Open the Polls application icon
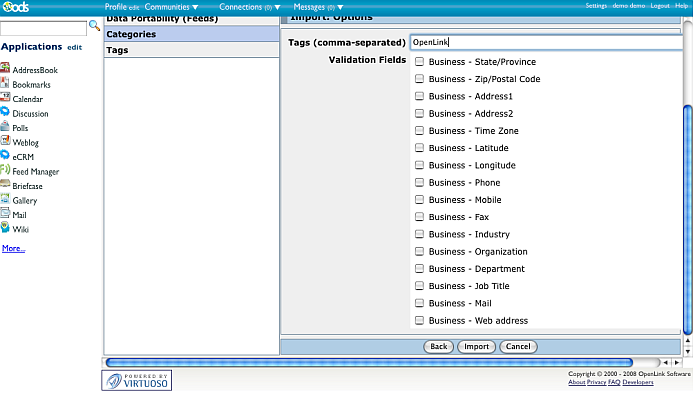This screenshot has height=405, width=700. coord(6,128)
